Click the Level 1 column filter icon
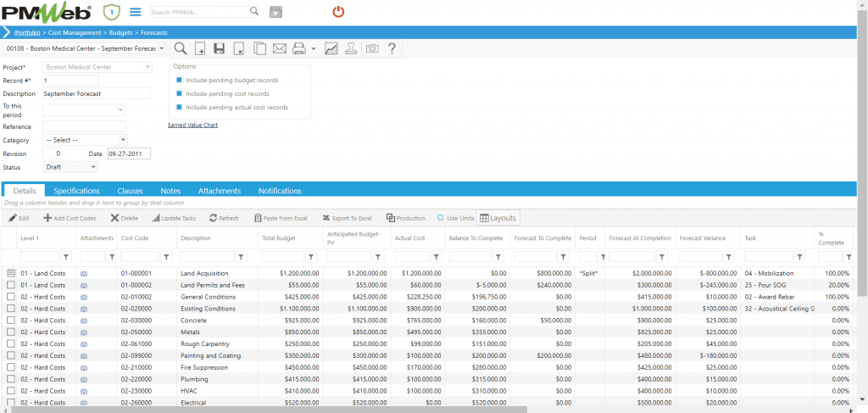868x413 pixels. [66, 257]
